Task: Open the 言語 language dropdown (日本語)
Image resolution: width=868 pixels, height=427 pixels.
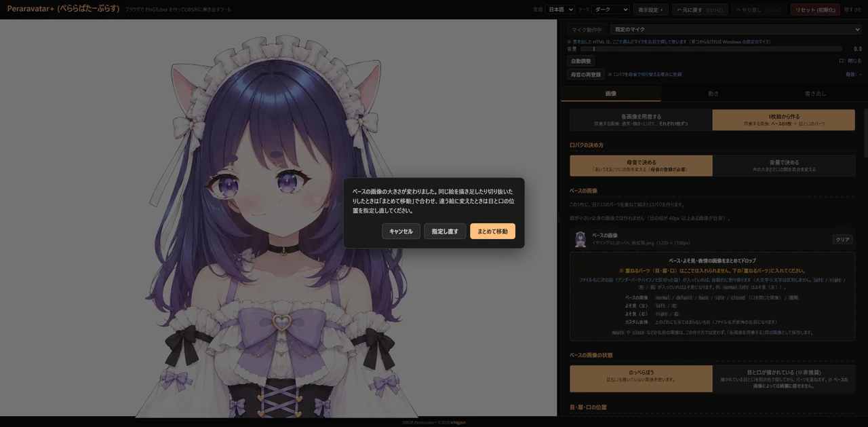Action: (559, 10)
